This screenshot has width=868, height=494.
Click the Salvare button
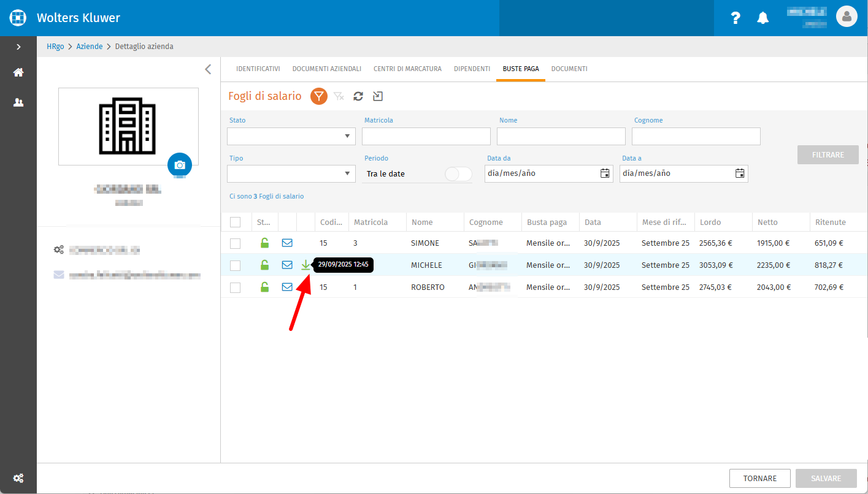826,479
